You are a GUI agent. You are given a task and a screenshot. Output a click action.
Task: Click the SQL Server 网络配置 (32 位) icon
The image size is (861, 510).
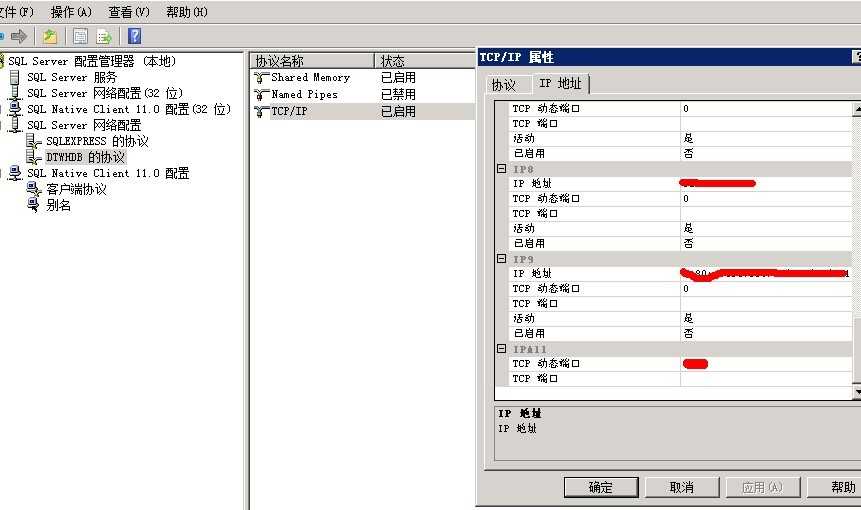point(15,93)
